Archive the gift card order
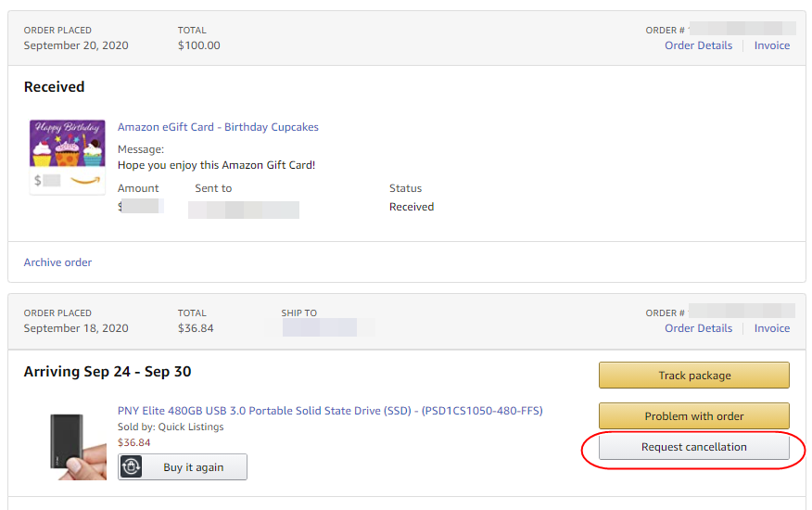The width and height of the screenshot is (812, 510). [57, 262]
